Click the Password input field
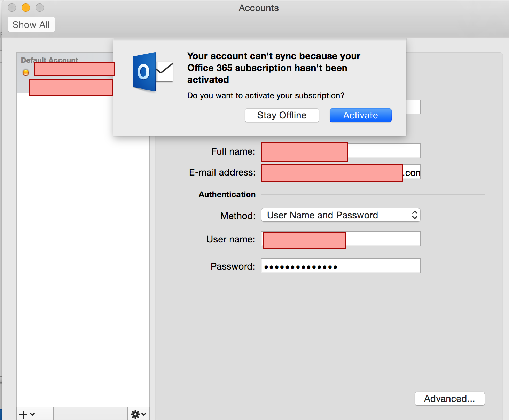The width and height of the screenshot is (509, 420). point(340,266)
